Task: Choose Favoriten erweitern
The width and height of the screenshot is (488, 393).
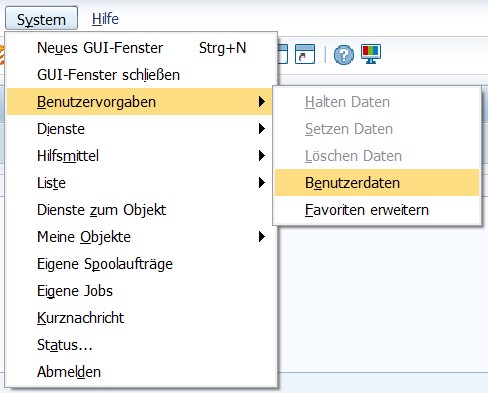Action: tap(377, 210)
